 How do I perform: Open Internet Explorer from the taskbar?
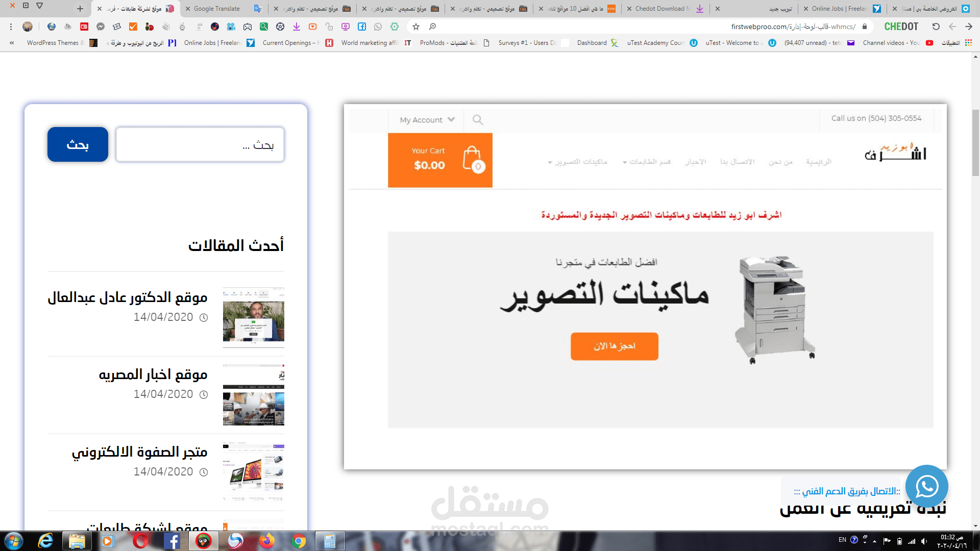45,541
